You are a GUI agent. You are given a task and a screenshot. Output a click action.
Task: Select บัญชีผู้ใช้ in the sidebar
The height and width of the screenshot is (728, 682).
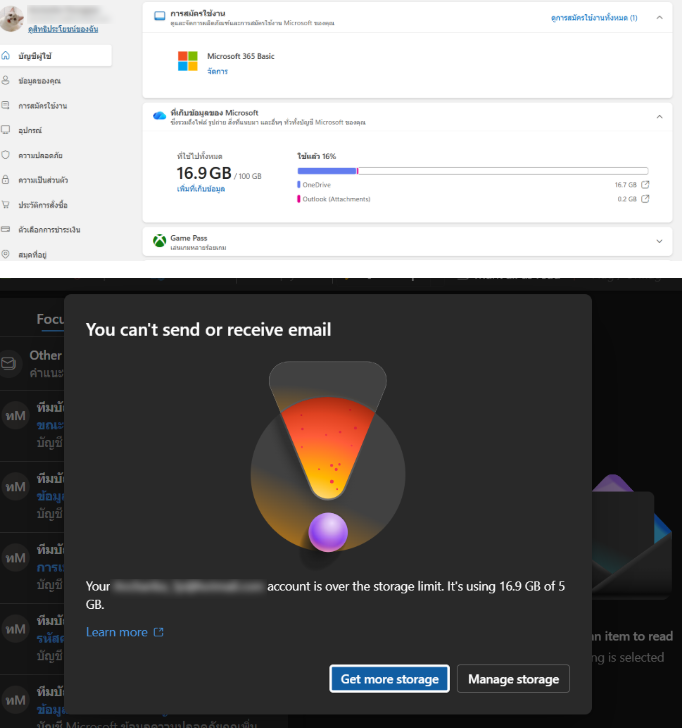56,56
